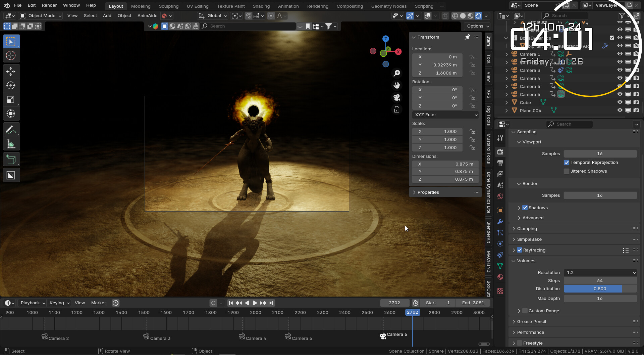Open the Object Mode dropdown
The height and width of the screenshot is (355, 644).
click(41, 16)
